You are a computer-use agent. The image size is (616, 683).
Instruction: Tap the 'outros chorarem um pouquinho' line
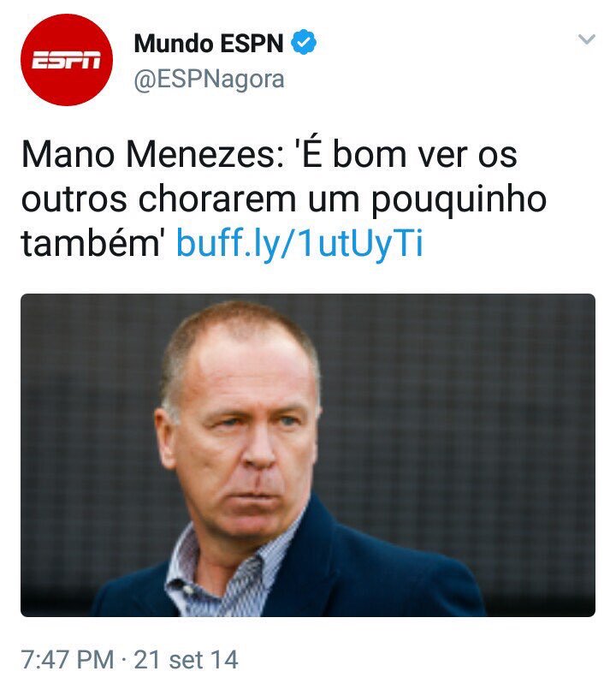[284, 200]
